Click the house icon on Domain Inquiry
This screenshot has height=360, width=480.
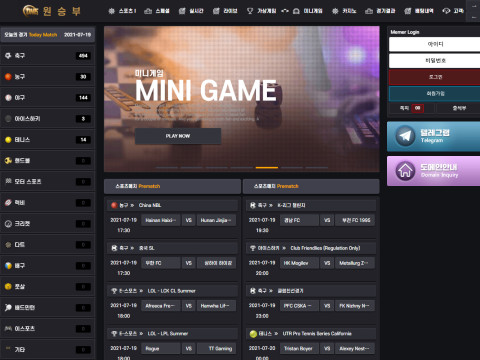[405, 171]
